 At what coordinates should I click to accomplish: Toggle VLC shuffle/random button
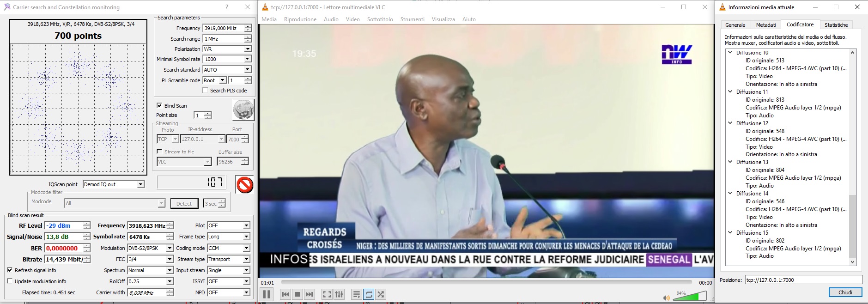click(381, 294)
